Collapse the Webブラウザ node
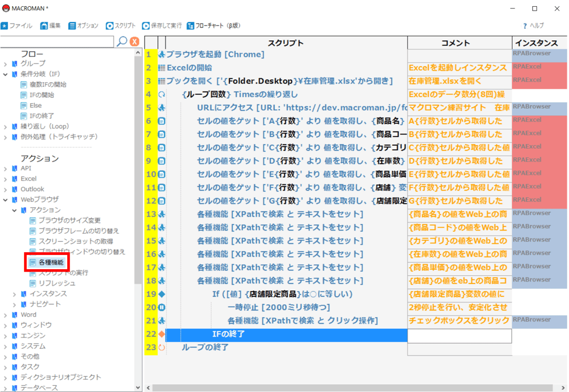Viewport: 569px width, 392px height. (5, 200)
